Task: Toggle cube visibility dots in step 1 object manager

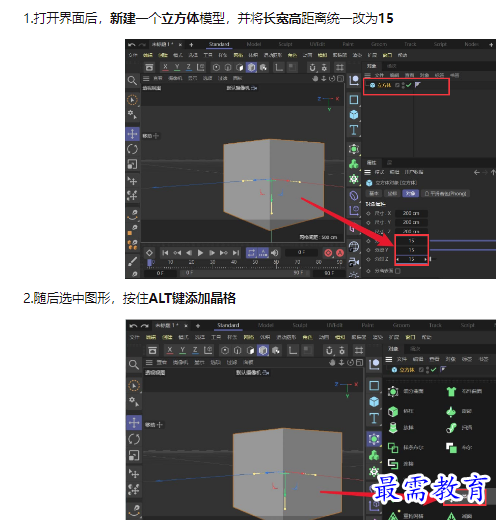Action: coord(403,85)
